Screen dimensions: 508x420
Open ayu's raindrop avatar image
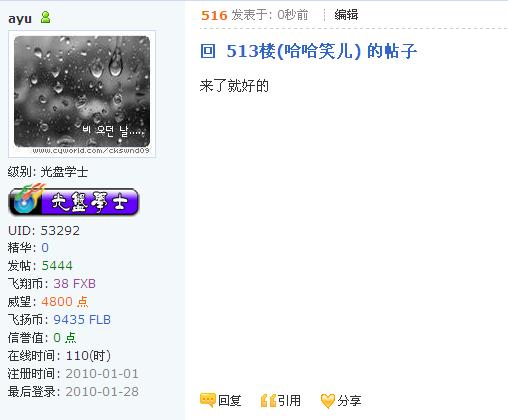click(x=82, y=94)
